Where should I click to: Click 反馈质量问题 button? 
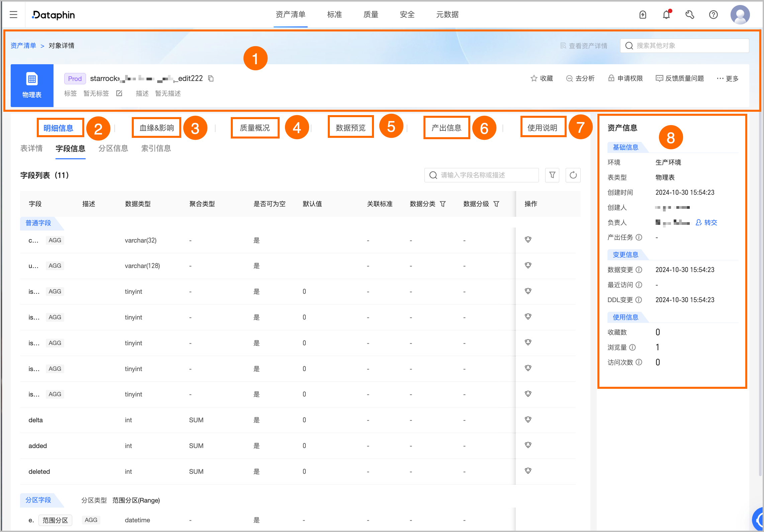pyautogui.click(x=680, y=78)
